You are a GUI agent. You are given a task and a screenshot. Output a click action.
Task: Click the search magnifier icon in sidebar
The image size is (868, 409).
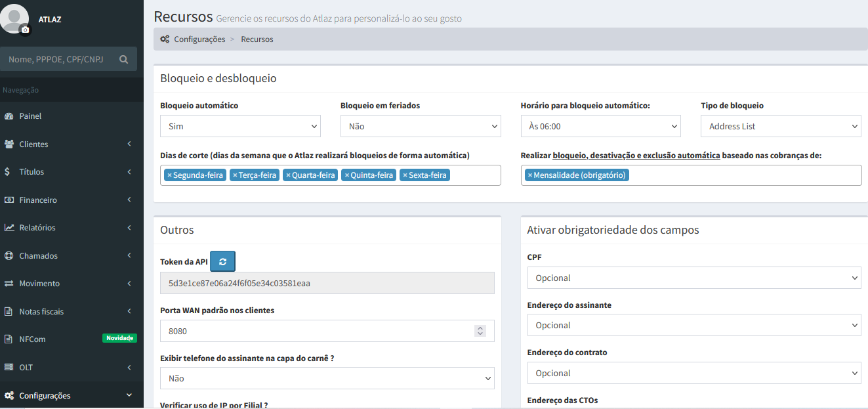click(x=123, y=59)
